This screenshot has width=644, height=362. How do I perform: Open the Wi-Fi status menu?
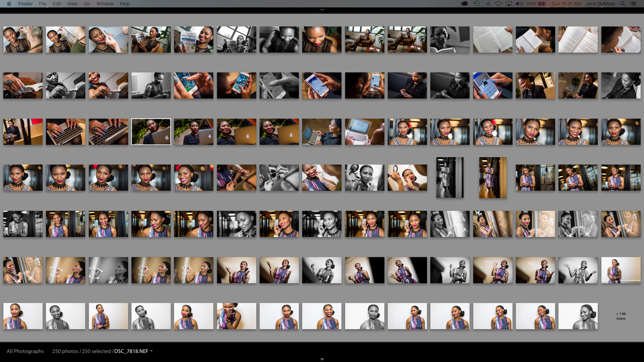click(499, 4)
